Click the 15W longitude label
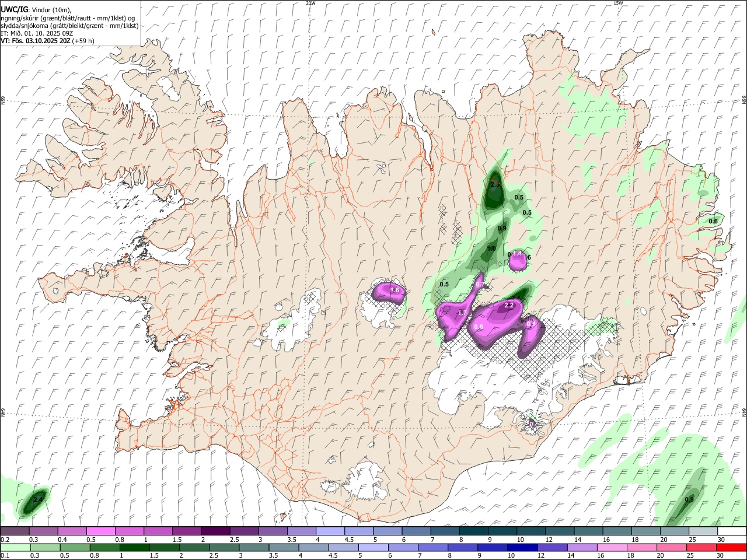The width and height of the screenshot is (747, 560). [x=618, y=3]
